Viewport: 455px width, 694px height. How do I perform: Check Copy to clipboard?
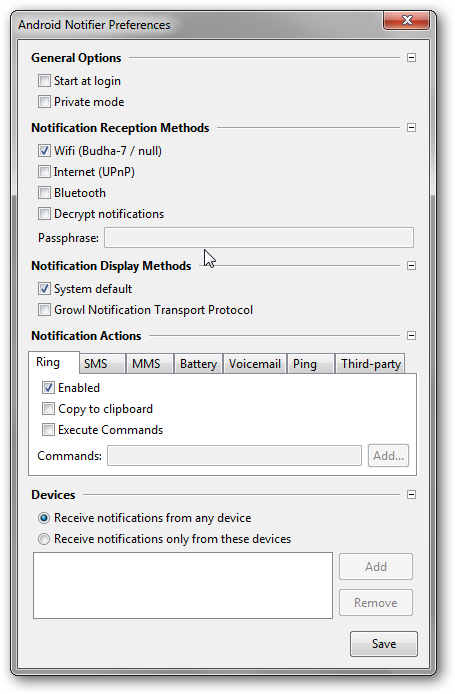48,409
